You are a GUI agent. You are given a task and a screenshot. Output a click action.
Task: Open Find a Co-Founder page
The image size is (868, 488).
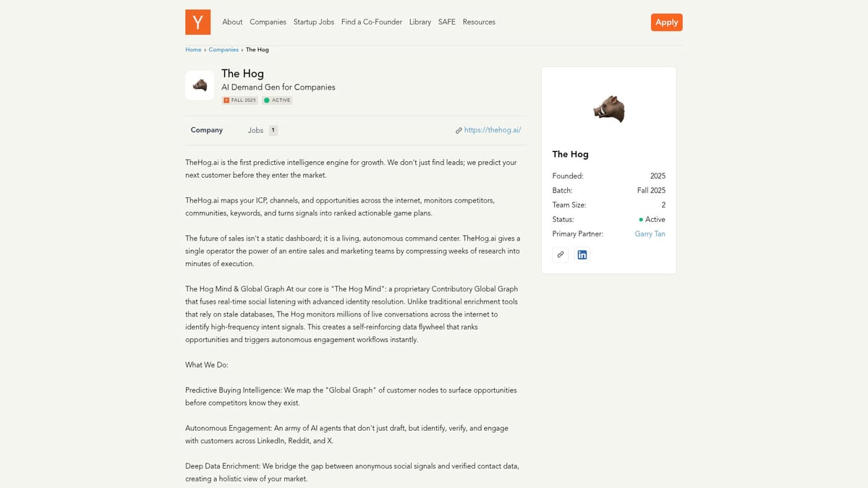(372, 22)
